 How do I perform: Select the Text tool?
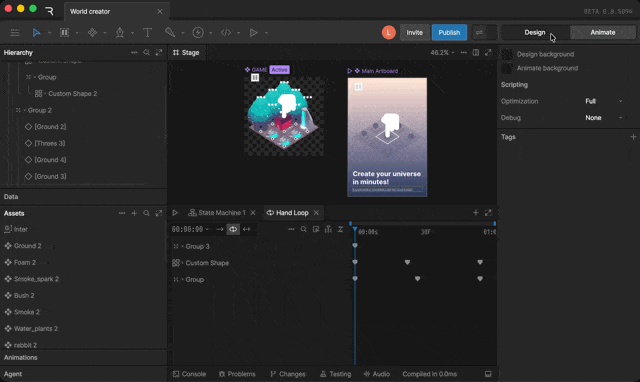147,33
